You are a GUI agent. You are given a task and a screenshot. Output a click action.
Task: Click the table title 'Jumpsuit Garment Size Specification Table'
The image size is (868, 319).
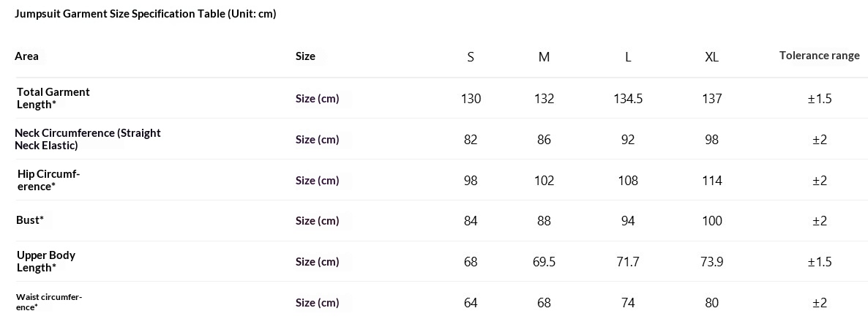(x=145, y=14)
